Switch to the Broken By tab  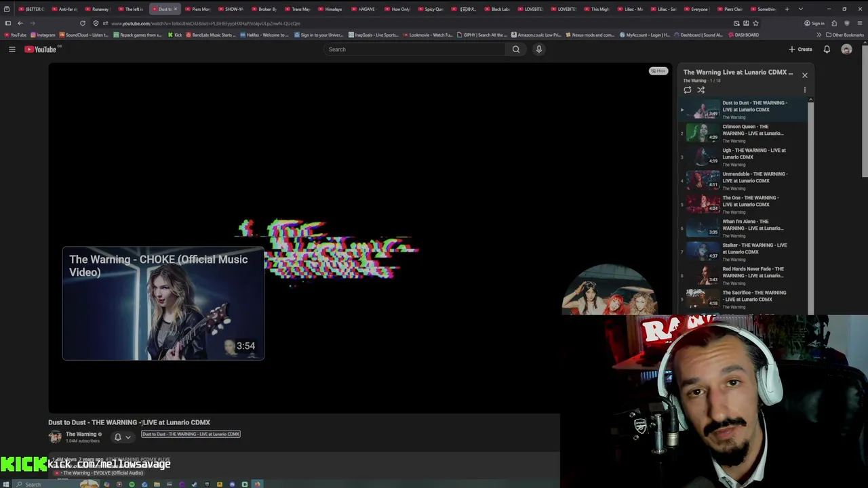point(264,9)
